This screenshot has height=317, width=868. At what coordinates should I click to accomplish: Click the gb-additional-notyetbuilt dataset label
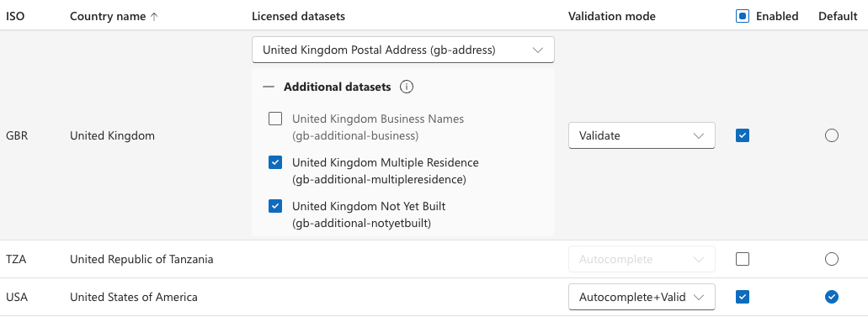coord(369,214)
